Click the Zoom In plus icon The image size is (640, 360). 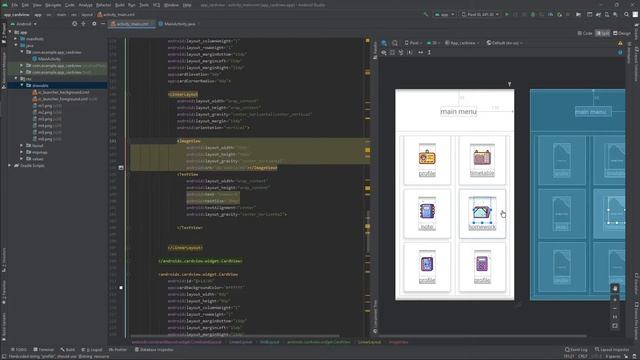(615, 299)
